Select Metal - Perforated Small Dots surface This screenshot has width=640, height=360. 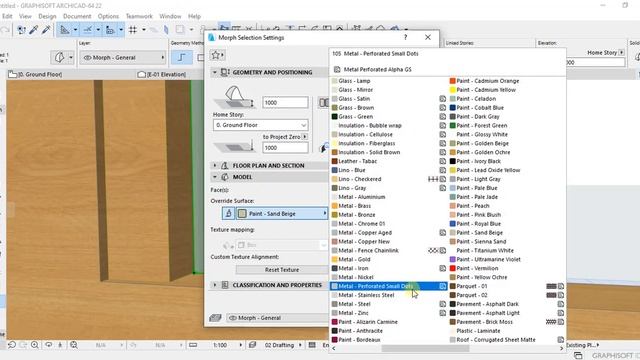tap(389, 286)
